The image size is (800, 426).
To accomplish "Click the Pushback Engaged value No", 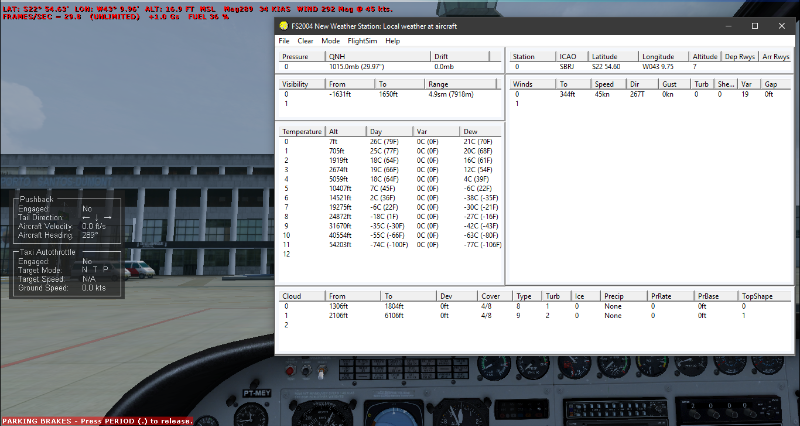I will [87, 209].
